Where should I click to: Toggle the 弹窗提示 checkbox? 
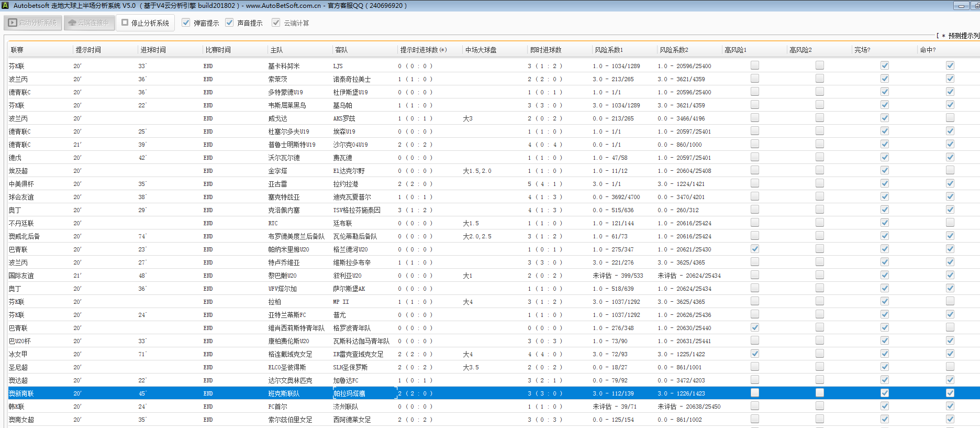[x=186, y=23]
